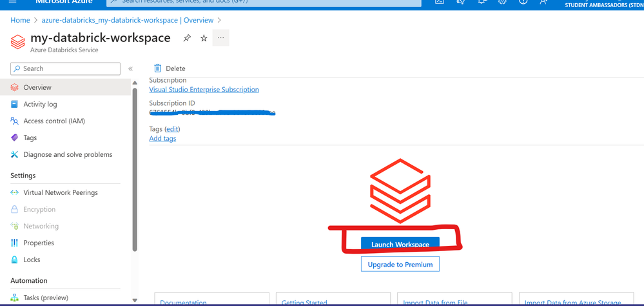Click the edit link beside Tags

click(172, 129)
